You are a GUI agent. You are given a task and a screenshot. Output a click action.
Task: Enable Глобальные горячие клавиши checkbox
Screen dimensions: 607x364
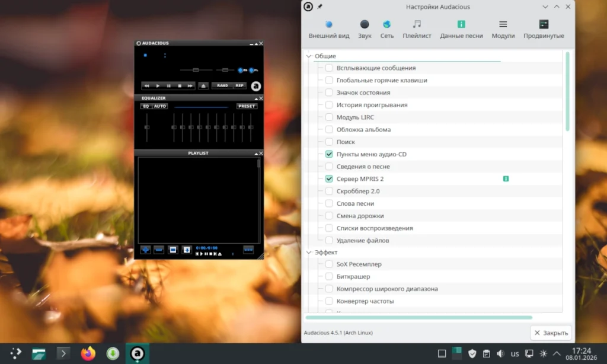pyautogui.click(x=329, y=80)
